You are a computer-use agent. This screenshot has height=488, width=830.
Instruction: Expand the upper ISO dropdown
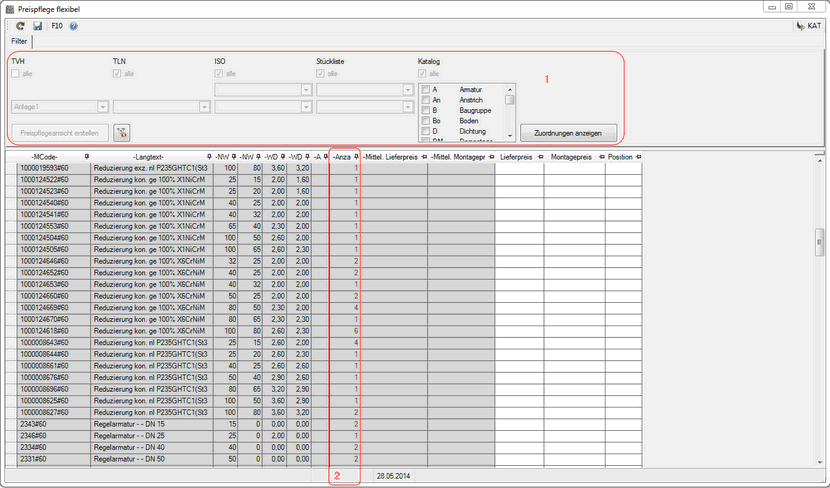pos(306,90)
